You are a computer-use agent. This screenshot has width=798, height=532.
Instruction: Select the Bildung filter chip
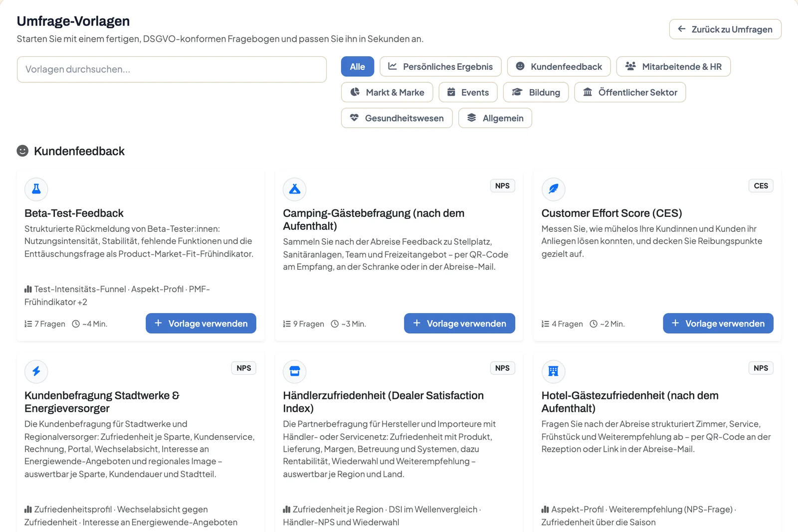pyautogui.click(x=536, y=92)
